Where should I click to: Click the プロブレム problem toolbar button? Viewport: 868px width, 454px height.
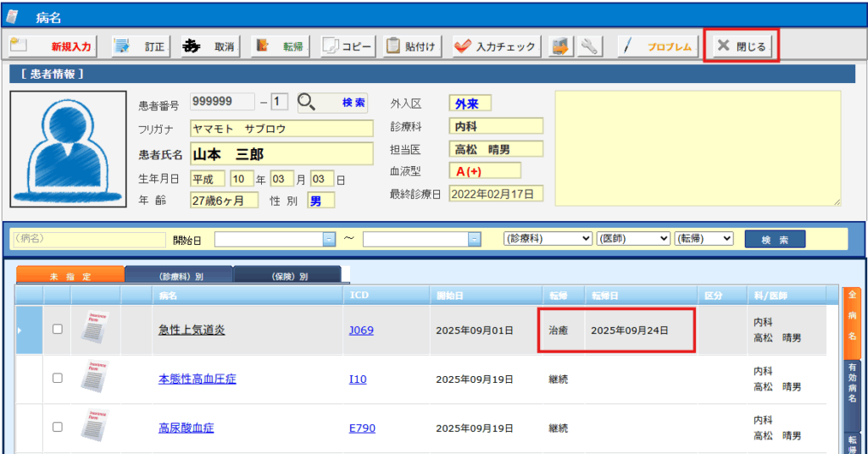[x=658, y=47]
